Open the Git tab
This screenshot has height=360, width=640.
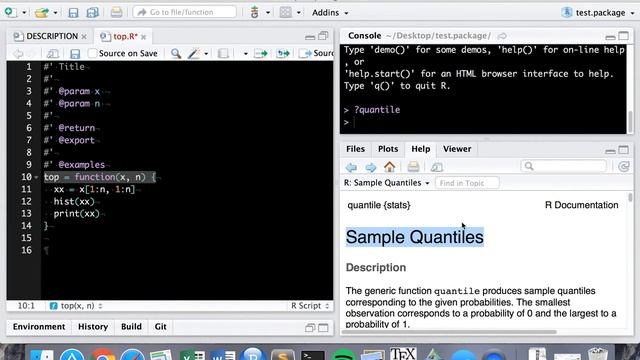click(x=160, y=327)
